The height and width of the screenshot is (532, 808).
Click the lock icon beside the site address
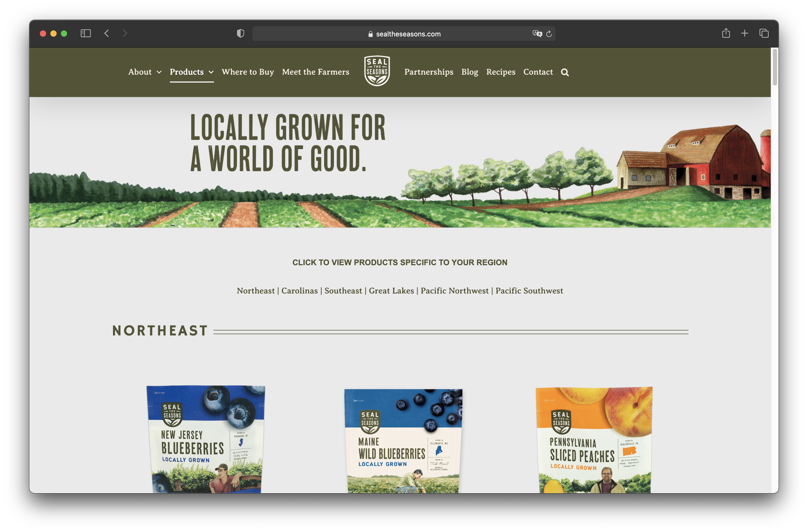[370, 34]
